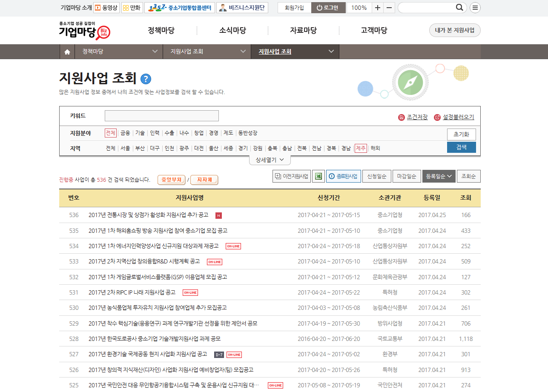
Task: Open the 자료마당 main menu
Action: [303, 30]
